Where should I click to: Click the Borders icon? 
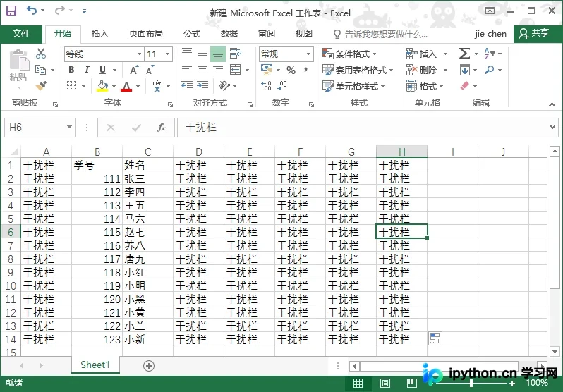coord(72,86)
